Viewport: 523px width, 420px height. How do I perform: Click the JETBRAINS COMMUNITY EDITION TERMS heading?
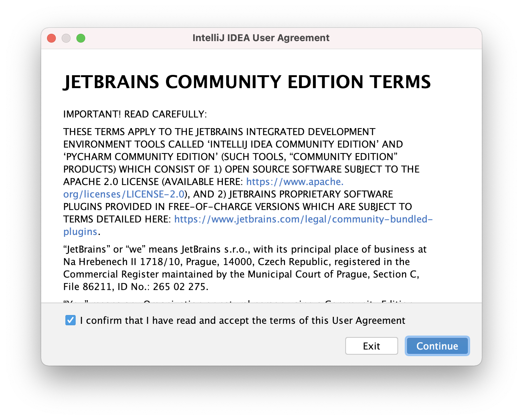tap(247, 82)
